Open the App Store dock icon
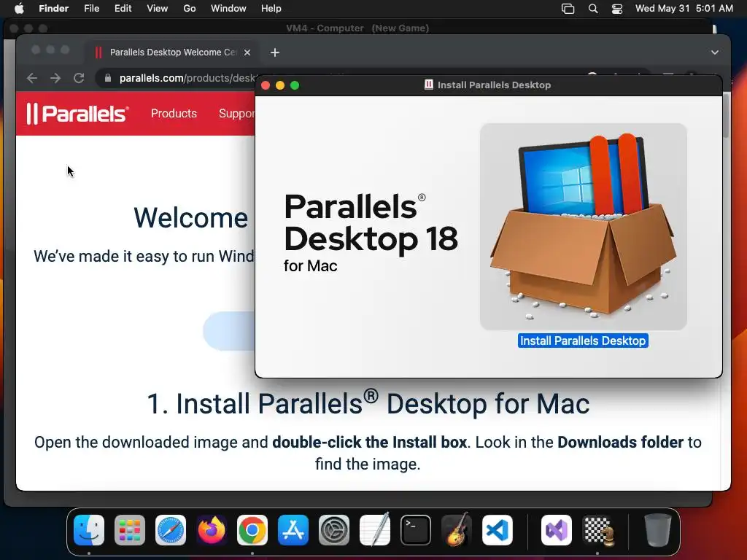The image size is (747, 560). pos(293,530)
